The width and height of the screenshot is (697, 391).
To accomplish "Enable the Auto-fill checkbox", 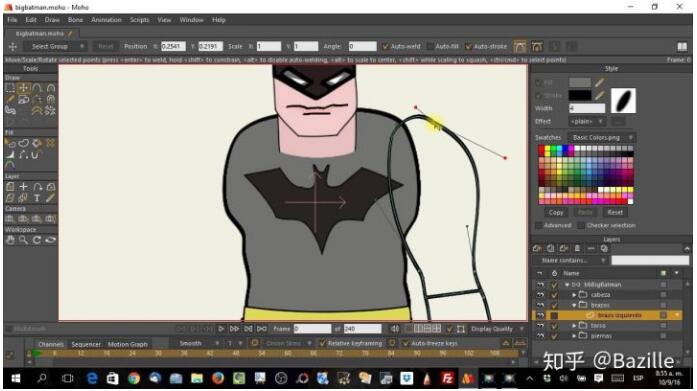I will pyautogui.click(x=430, y=46).
